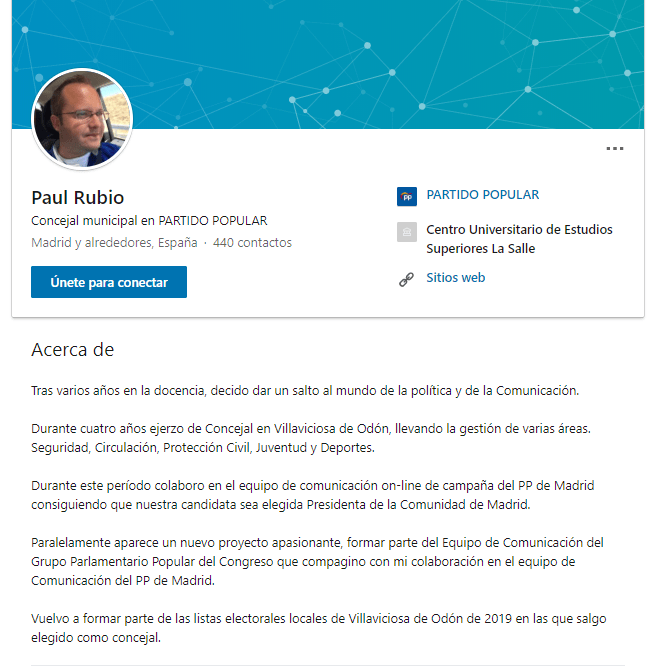Image resolution: width=649 pixels, height=669 pixels.
Task: Click the Paul Rubio name heading
Action: [x=78, y=198]
